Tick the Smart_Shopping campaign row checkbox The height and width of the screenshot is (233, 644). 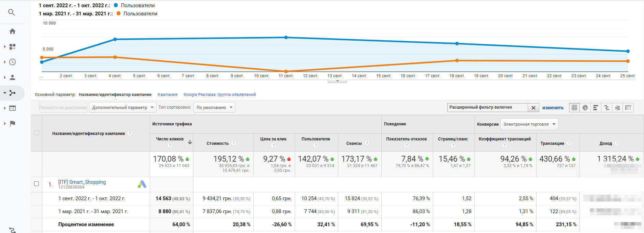click(36, 184)
